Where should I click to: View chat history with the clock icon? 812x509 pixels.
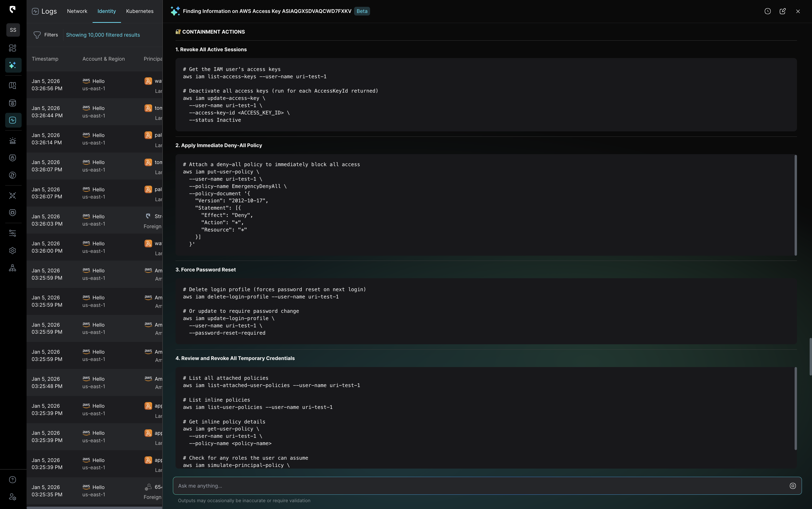pyautogui.click(x=768, y=11)
